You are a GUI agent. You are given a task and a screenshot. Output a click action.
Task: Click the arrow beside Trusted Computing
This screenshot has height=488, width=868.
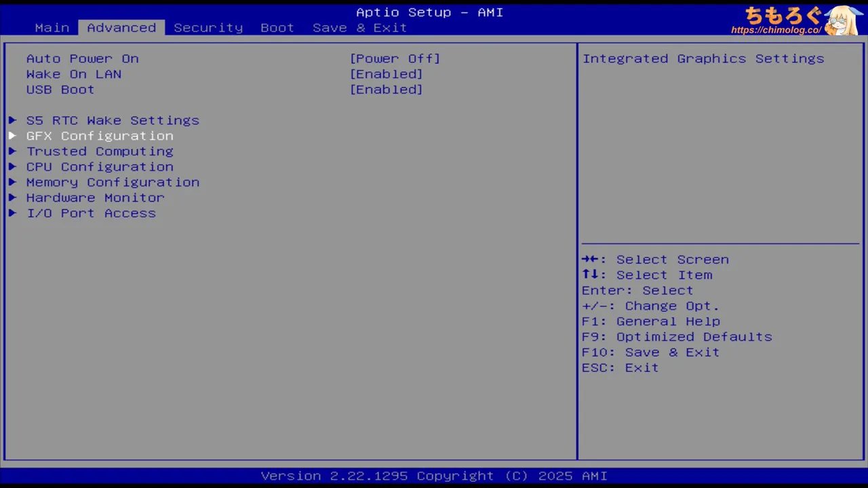(12, 152)
